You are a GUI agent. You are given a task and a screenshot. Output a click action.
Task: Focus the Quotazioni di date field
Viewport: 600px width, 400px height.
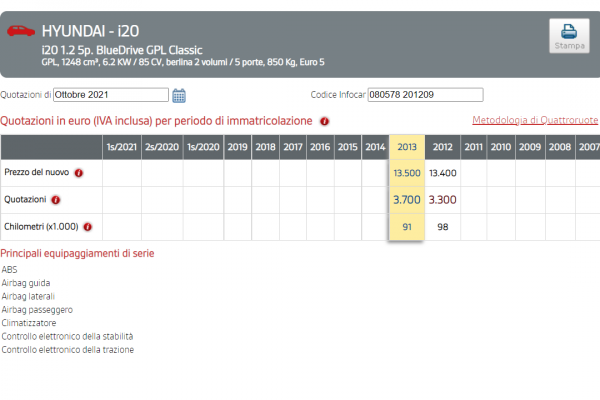111,95
